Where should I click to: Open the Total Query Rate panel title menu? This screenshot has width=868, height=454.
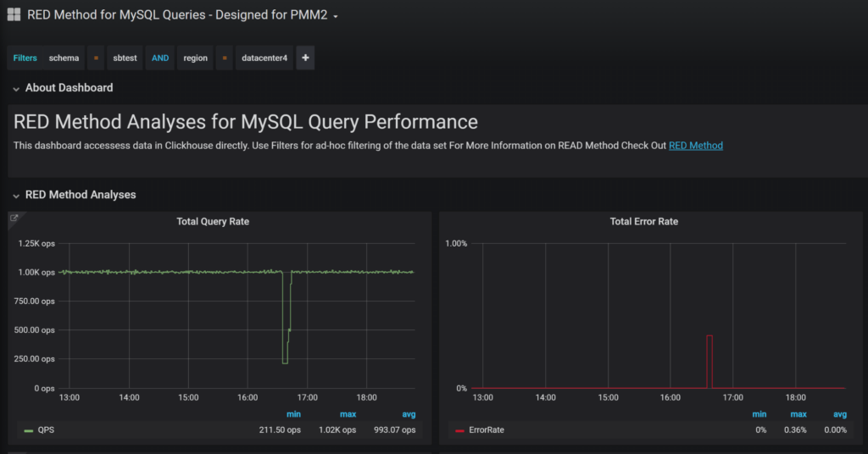pyautogui.click(x=213, y=221)
